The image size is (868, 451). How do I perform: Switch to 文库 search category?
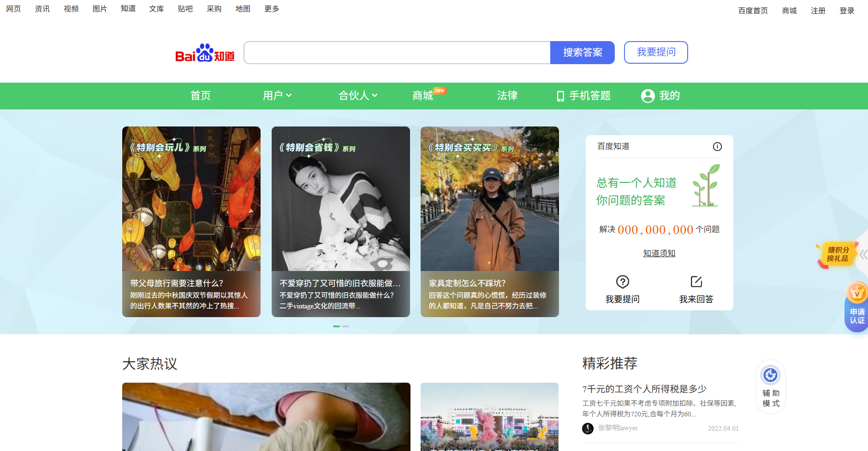pyautogui.click(x=156, y=9)
